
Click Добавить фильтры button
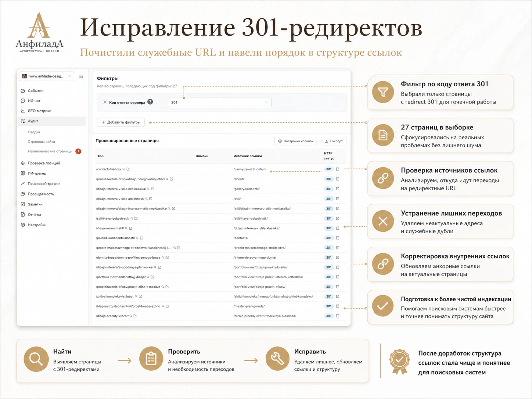121,122
